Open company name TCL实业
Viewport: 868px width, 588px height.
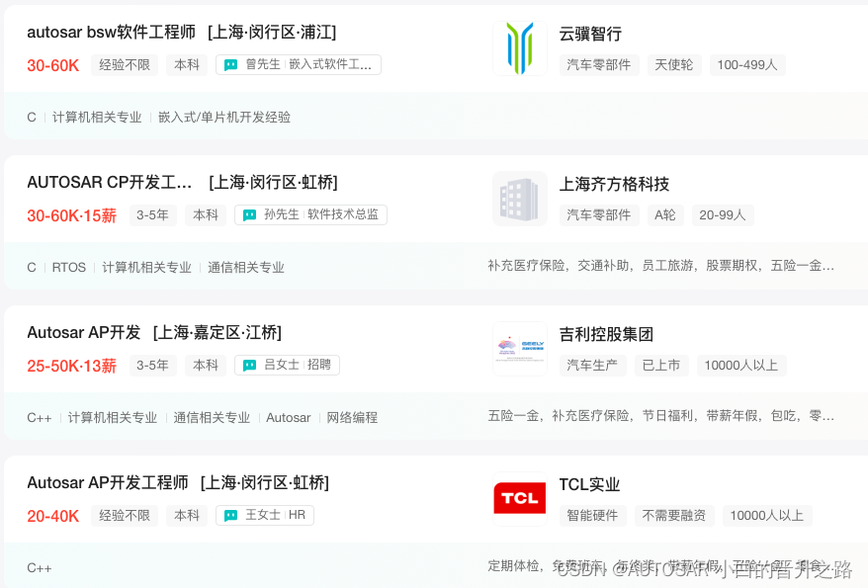(589, 484)
